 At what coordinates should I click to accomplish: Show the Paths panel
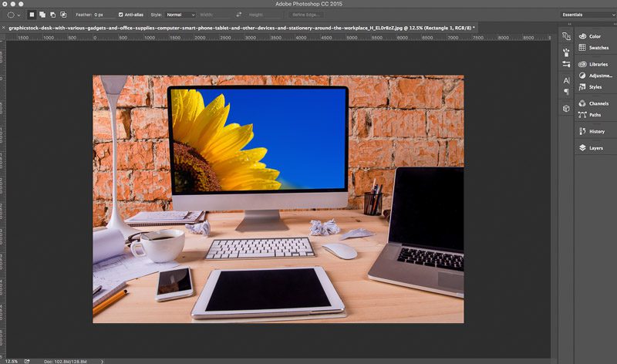click(x=595, y=115)
